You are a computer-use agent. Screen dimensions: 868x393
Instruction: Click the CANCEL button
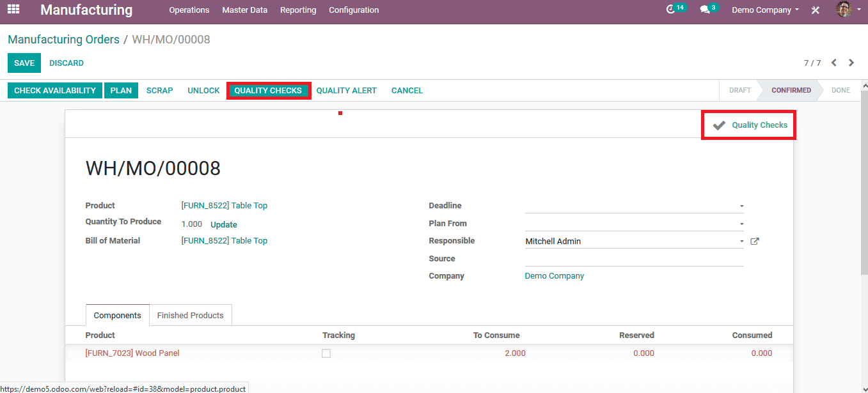pyautogui.click(x=407, y=91)
